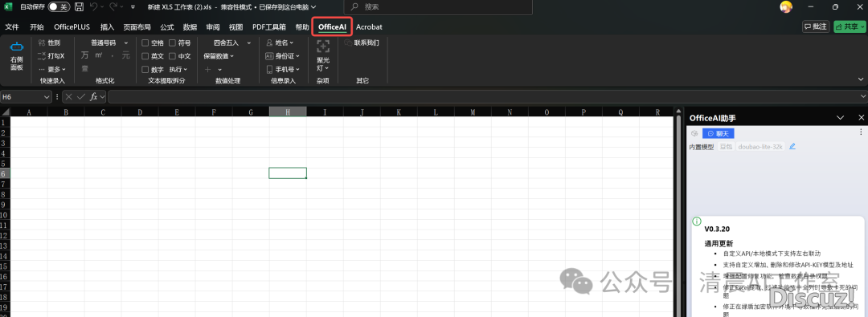Click the selected cell H6
Image resolution: width=868 pixels, height=317 pixels.
[288, 173]
